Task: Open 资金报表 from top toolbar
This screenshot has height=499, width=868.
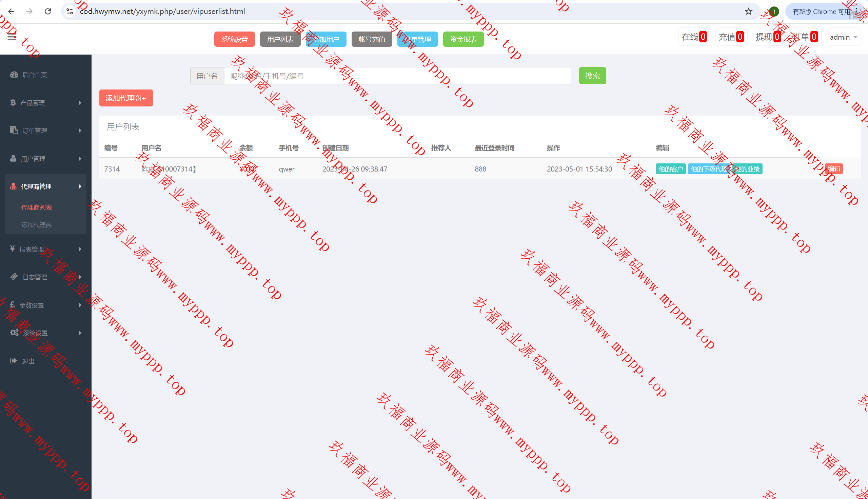Action: click(463, 39)
